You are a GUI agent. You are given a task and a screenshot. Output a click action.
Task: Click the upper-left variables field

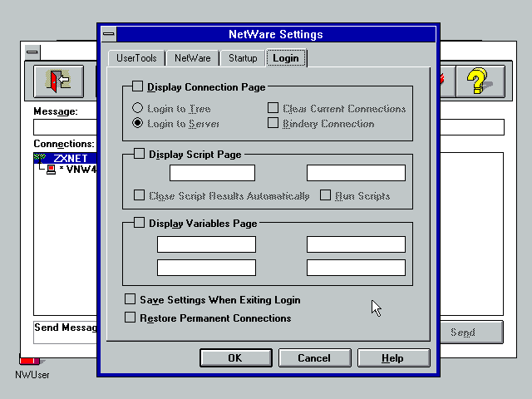(206, 244)
